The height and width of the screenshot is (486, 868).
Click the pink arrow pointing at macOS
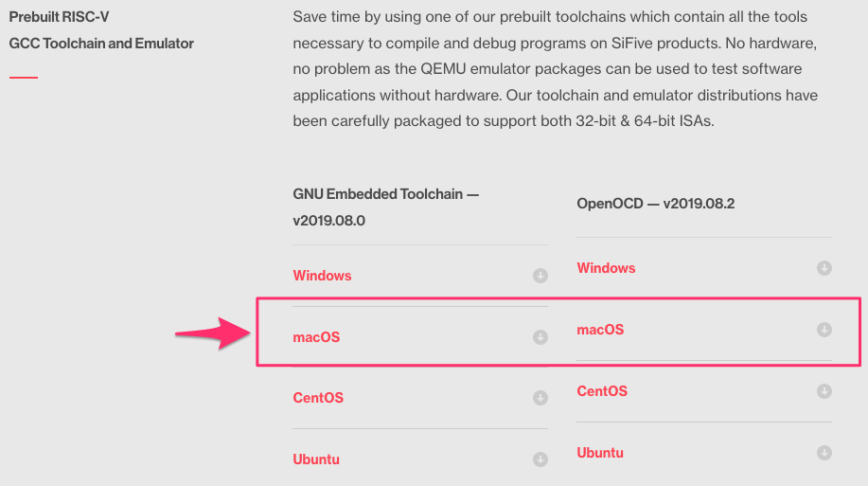tap(213, 333)
